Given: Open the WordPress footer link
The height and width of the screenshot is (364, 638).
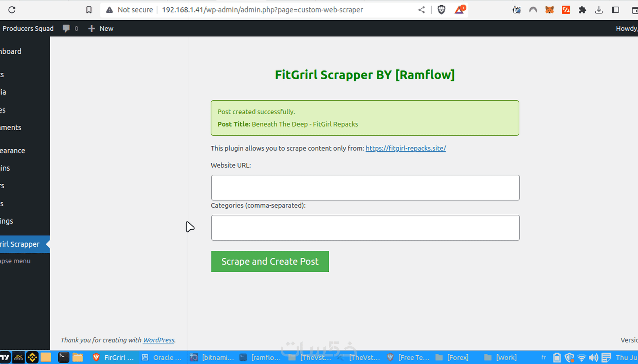Looking at the screenshot, I should click(x=159, y=340).
